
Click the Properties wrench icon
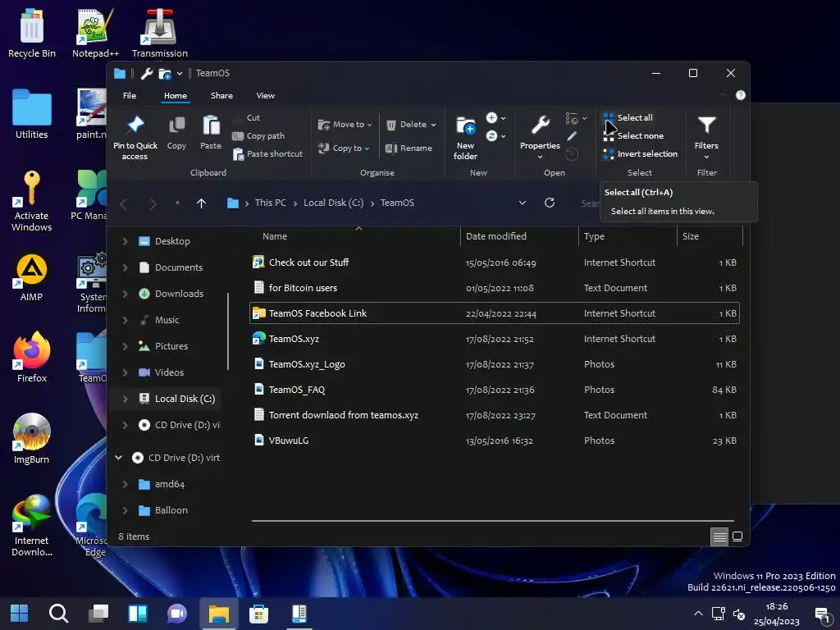pyautogui.click(x=540, y=126)
